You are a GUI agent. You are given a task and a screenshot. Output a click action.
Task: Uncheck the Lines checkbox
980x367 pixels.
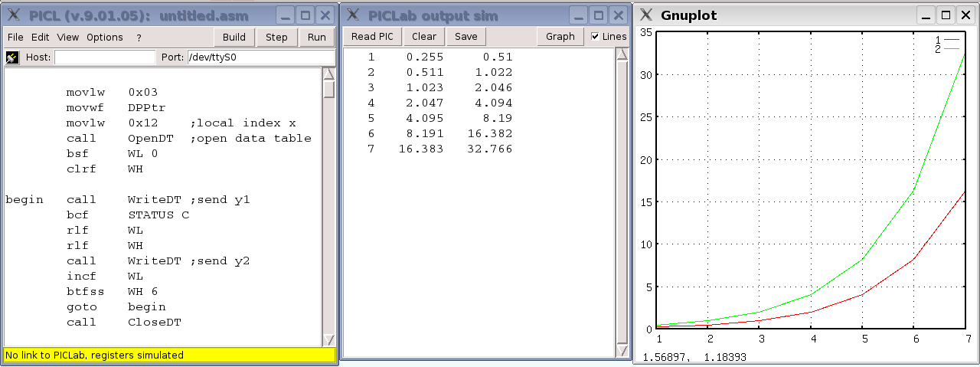point(596,37)
